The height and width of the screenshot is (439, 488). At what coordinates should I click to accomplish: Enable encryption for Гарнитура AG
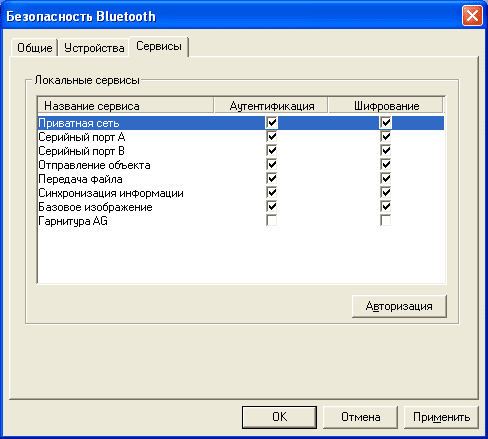386,221
